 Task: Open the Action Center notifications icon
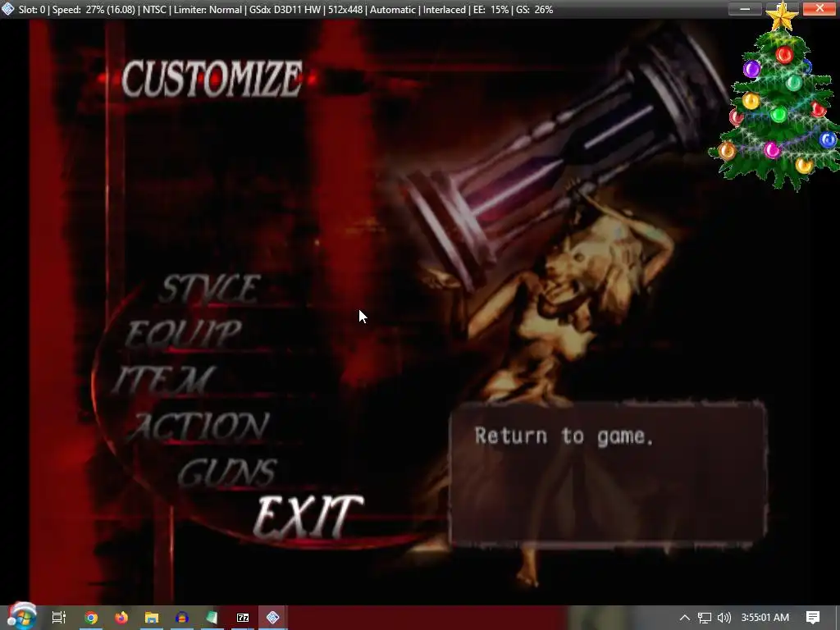pos(813,618)
